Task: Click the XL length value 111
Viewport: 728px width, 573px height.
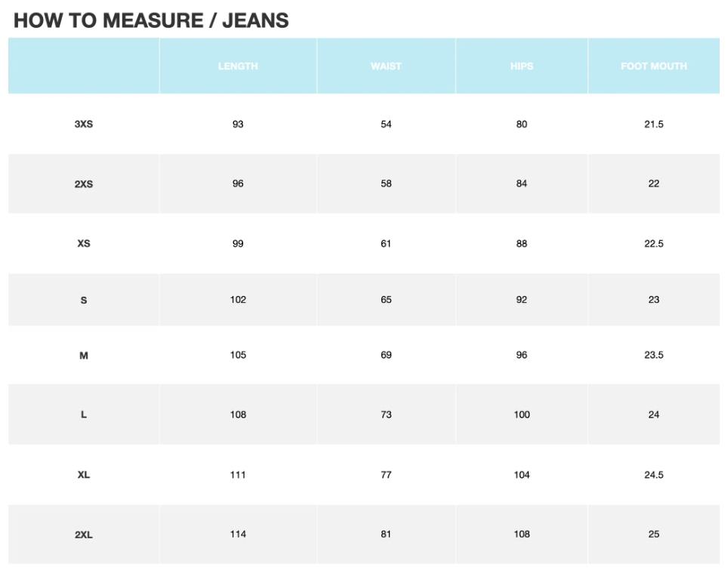Action: 238,475
